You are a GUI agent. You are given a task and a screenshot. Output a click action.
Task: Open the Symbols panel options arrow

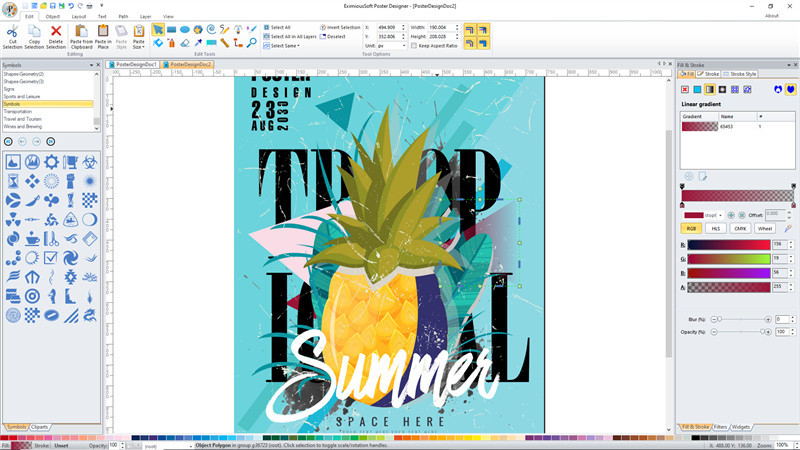click(x=91, y=65)
